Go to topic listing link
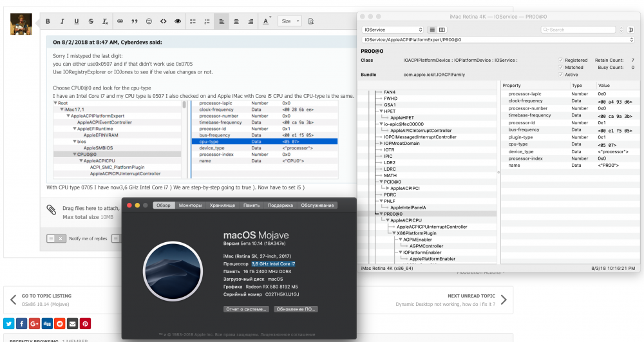This screenshot has width=644, height=342. pyautogui.click(x=46, y=296)
